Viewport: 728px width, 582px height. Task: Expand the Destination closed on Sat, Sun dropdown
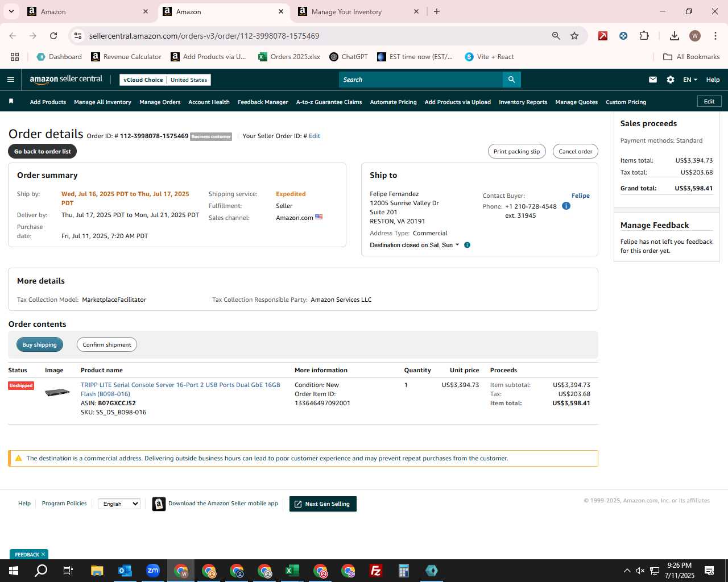click(414, 245)
